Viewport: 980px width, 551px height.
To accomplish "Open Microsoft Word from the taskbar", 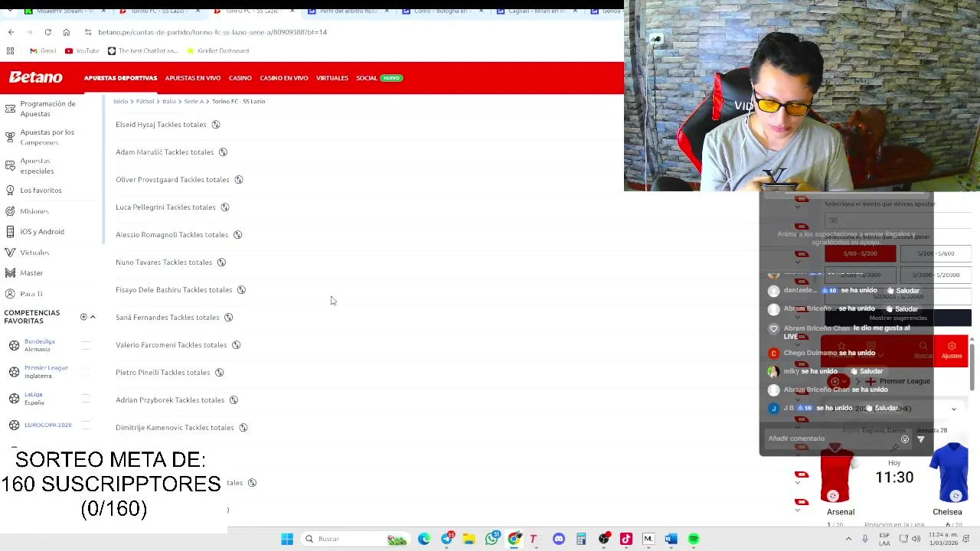I will 671,539.
